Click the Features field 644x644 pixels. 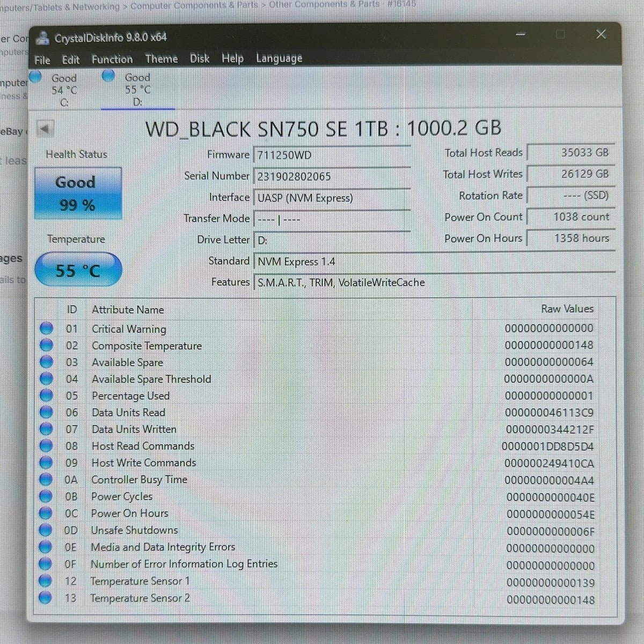[434, 283]
